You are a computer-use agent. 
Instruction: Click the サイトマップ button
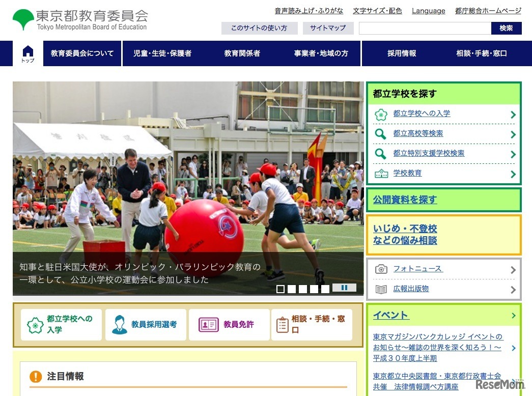click(x=328, y=28)
